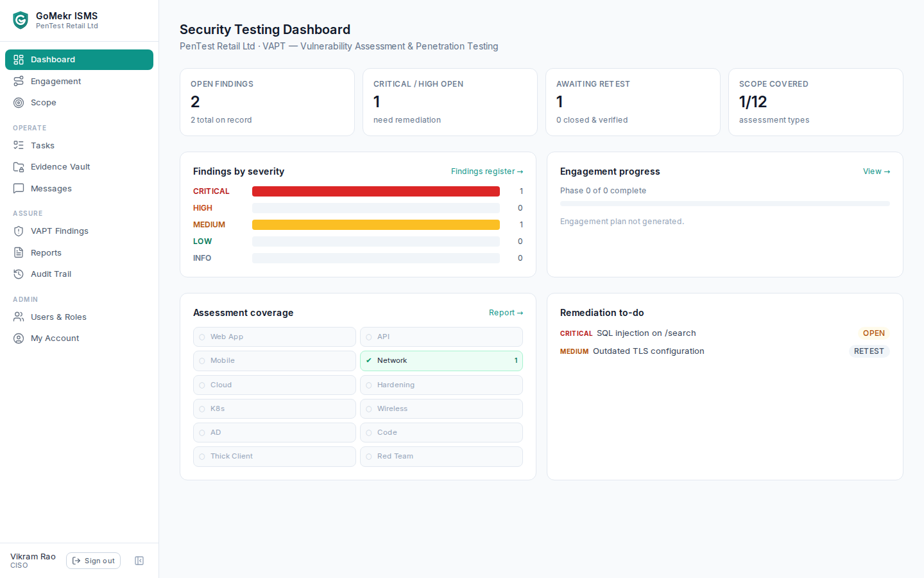The width and height of the screenshot is (924, 578).
Task: Click the RETEST status badge
Action: pos(869,351)
